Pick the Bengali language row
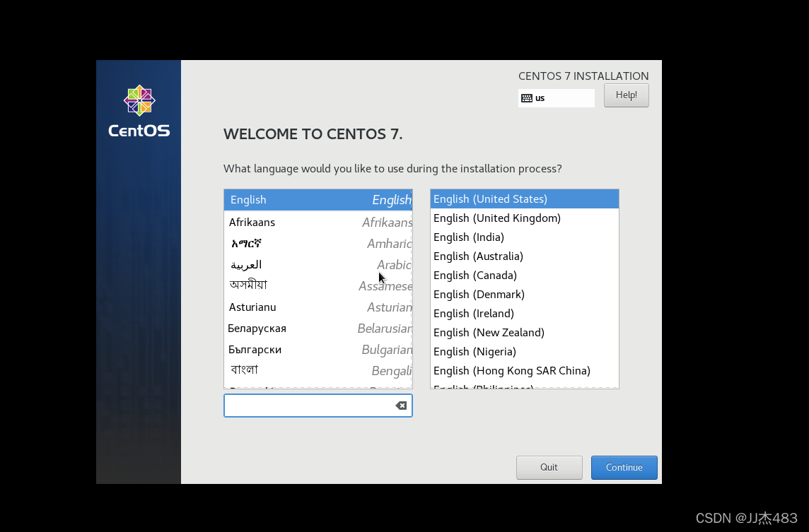Image resolution: width=809 pixels, height=532 pixels. [x=318, y=371]
